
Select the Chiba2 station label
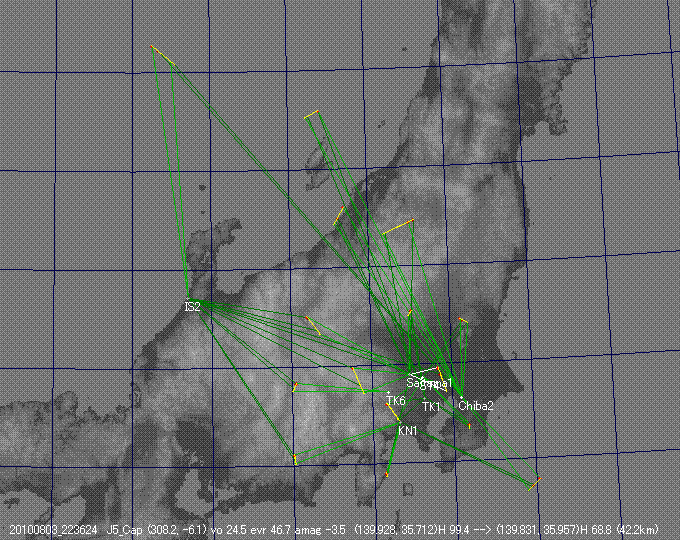coord(476,406)
